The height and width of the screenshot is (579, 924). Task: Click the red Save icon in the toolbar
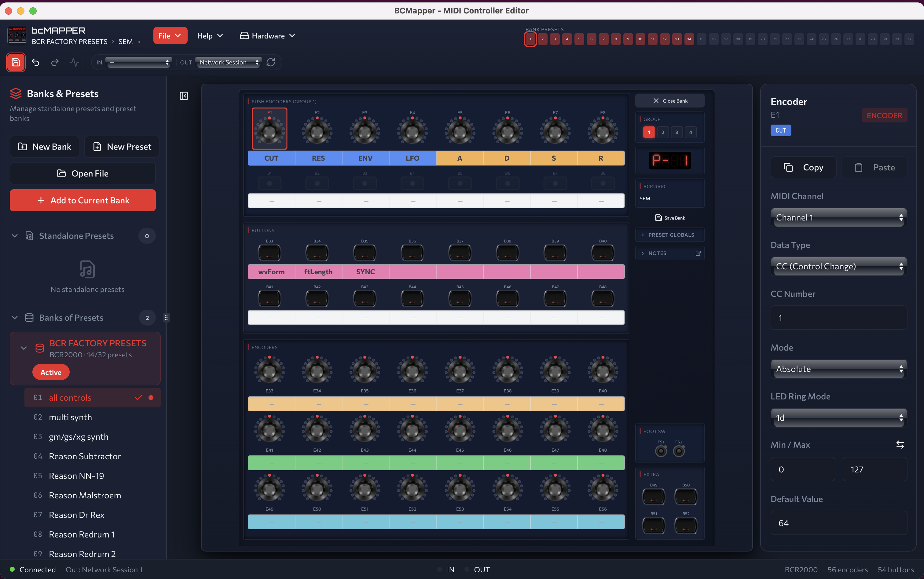(x=16, y=62)
